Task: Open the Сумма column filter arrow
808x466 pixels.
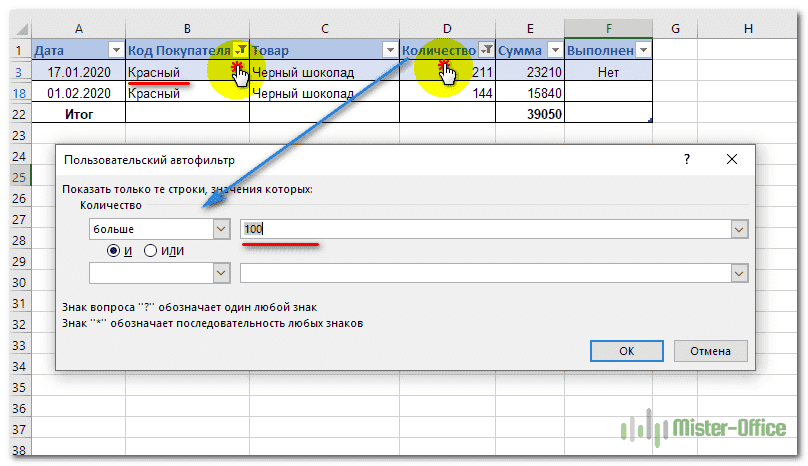Action: tap(555, 50)
